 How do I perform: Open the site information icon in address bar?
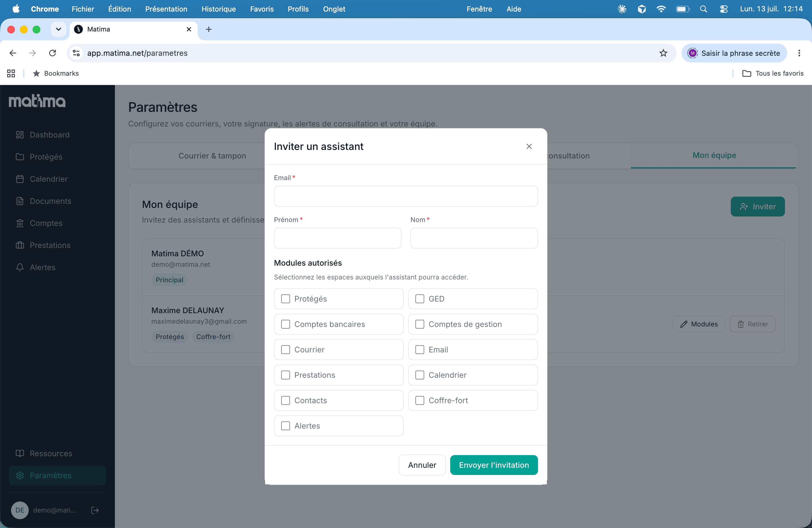76,53
